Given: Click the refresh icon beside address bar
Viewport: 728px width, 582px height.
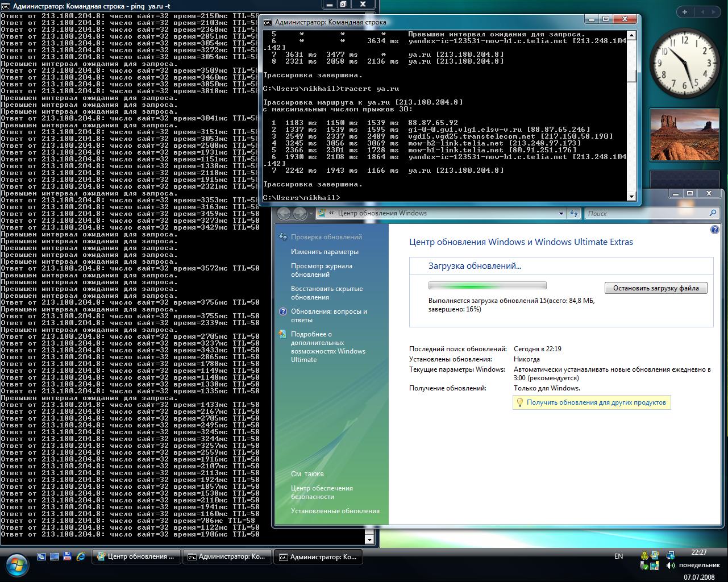Looking at the screenshot, I should pyautogui.click(x=574, y=213).
